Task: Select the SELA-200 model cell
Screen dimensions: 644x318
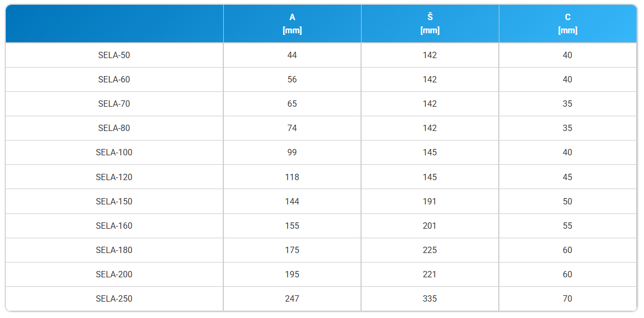Action: (x=114, y=274)
